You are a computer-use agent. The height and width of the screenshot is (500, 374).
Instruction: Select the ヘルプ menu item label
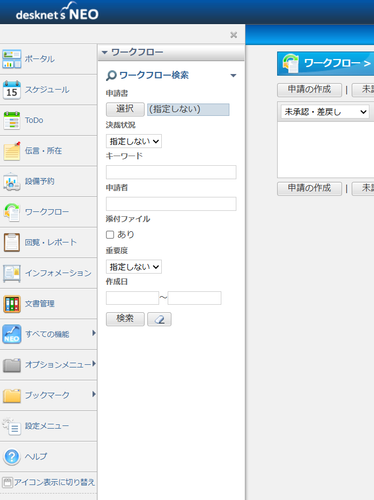point(36,456)
